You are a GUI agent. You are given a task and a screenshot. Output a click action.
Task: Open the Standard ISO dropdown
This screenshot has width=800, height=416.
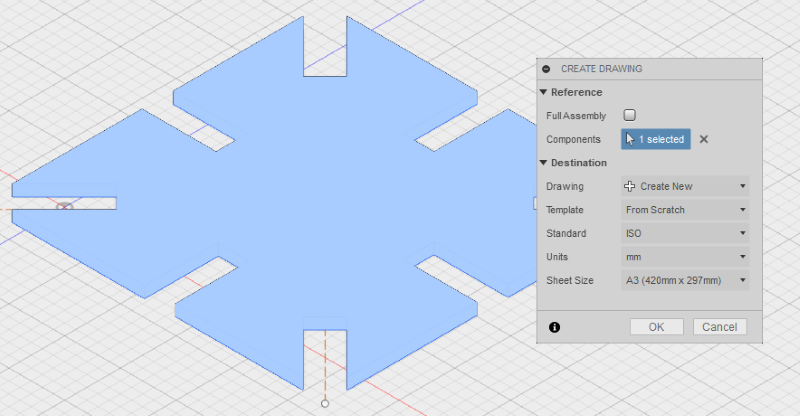coord(685,233)
